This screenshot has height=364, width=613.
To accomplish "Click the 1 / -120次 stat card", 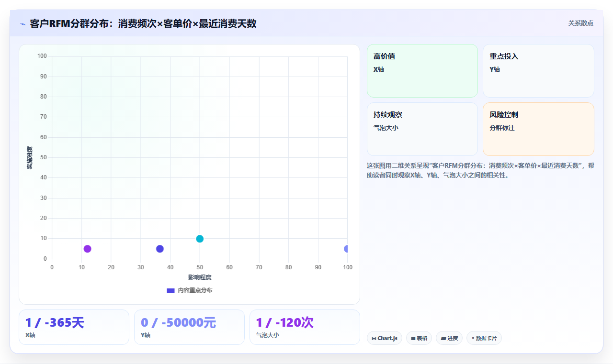I will (305, 327).
